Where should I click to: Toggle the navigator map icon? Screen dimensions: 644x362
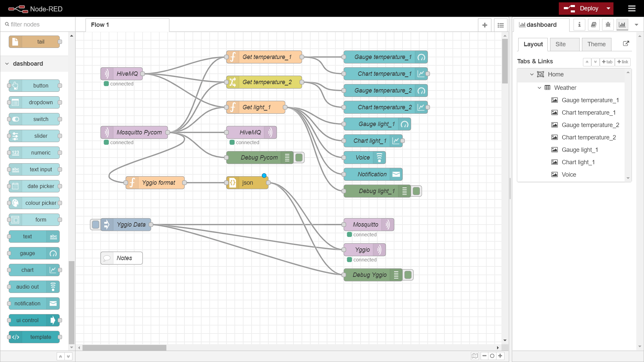tap(475, 356)
